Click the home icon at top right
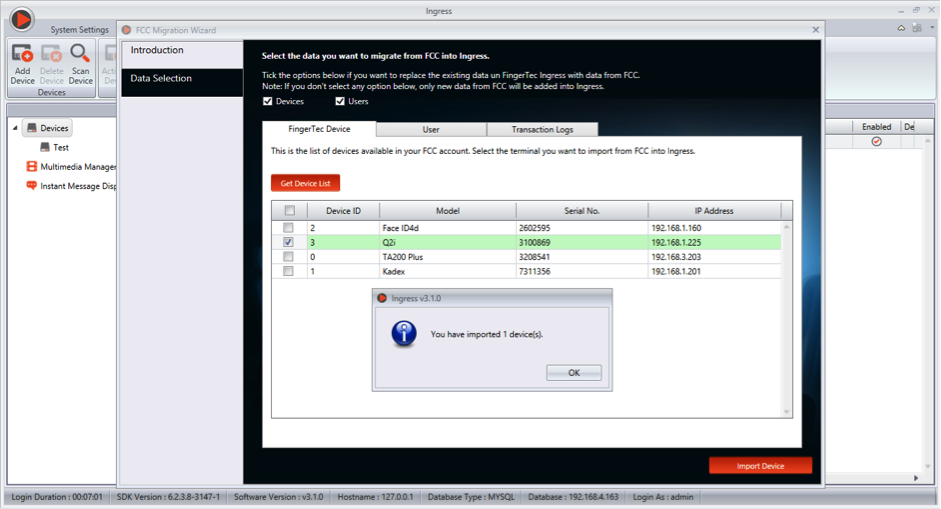 [901, 28]
